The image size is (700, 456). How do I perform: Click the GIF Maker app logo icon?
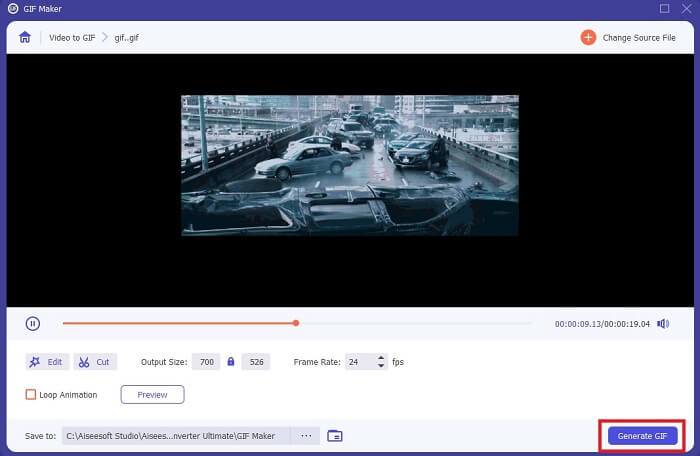(13, 8)
